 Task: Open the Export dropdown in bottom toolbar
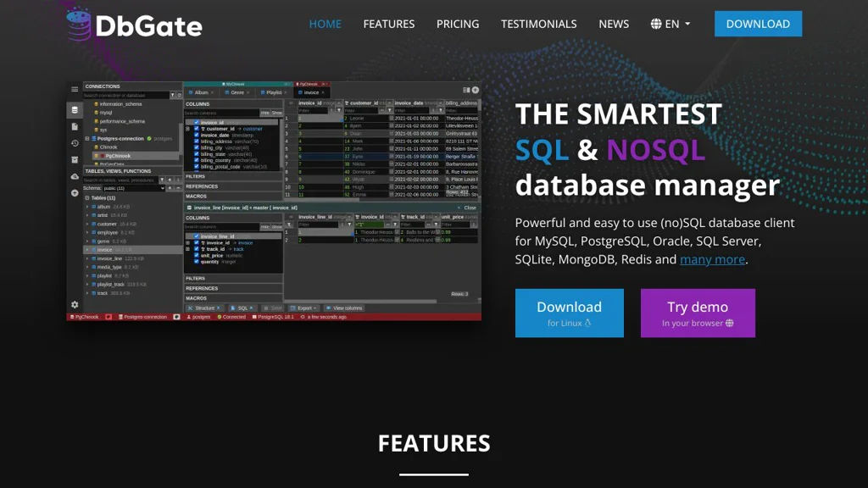pos(303,308)
